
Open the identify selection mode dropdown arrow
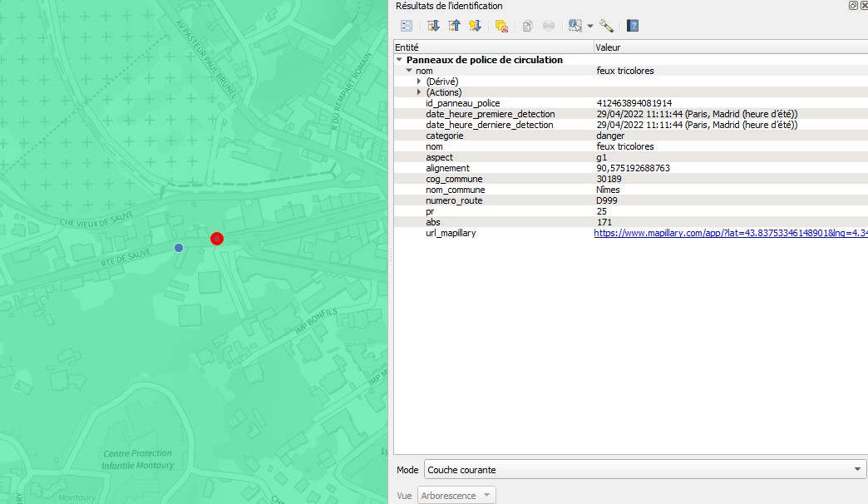tap(590, 26)
